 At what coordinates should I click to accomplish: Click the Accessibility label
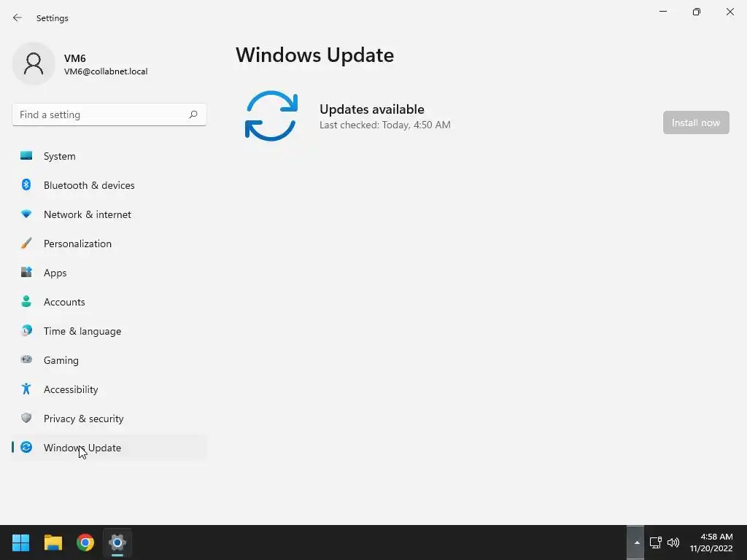(x=71, y=389)
